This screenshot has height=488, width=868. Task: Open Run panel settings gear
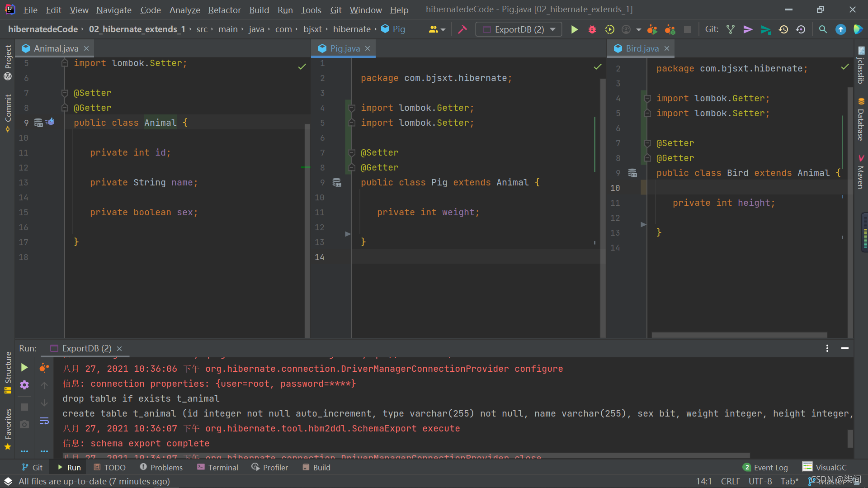(24, 385)
